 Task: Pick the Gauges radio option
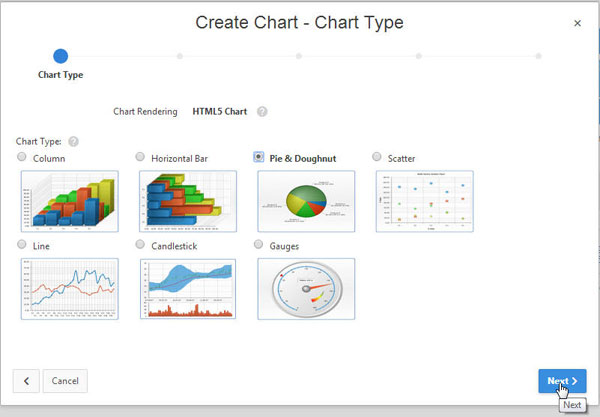point(259,244)
